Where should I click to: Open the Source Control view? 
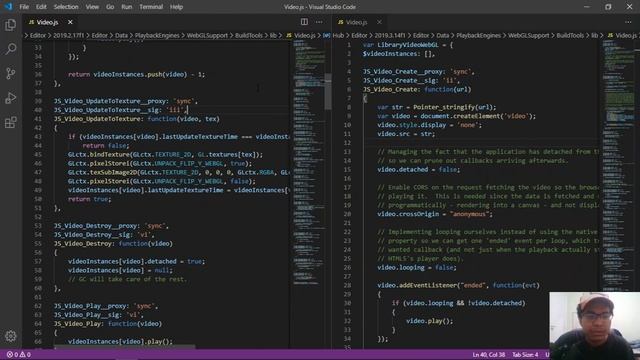(x=11, y=73)
